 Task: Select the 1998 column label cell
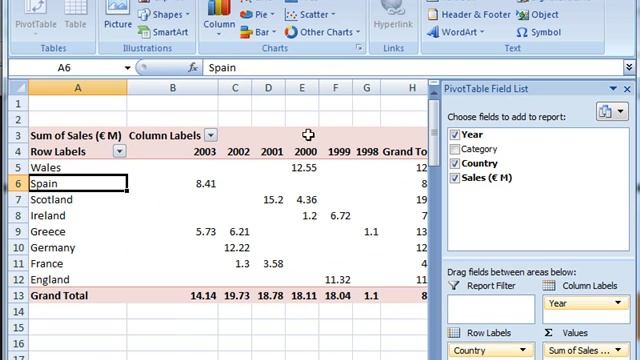coord(367,151)
